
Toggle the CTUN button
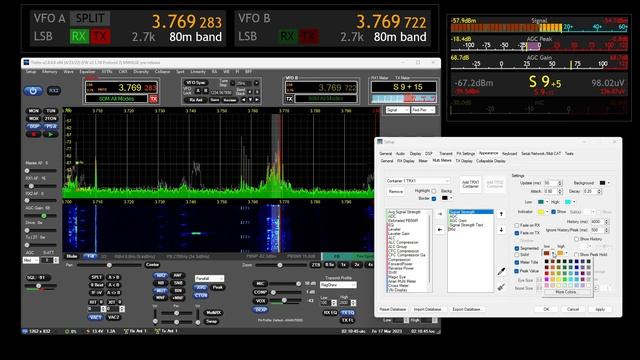(x=201, y=295)
